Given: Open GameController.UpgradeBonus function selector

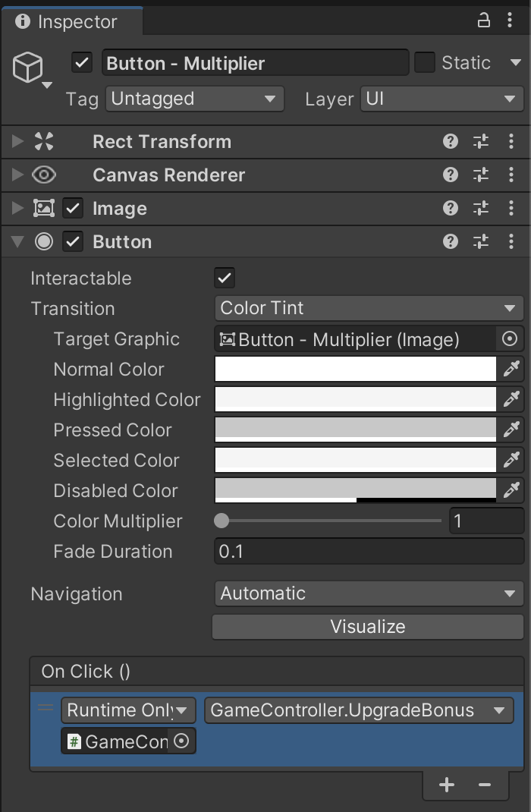Looking at the screenshot, I should click(x=358, y=710).
